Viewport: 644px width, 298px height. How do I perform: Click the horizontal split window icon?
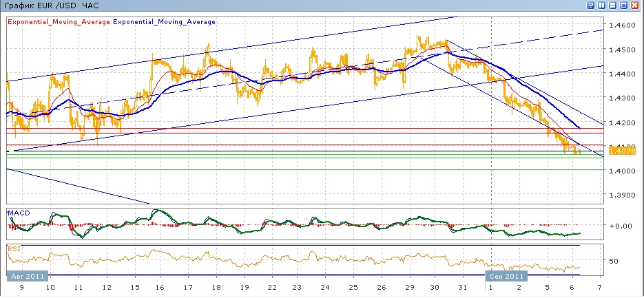(613, 6)
